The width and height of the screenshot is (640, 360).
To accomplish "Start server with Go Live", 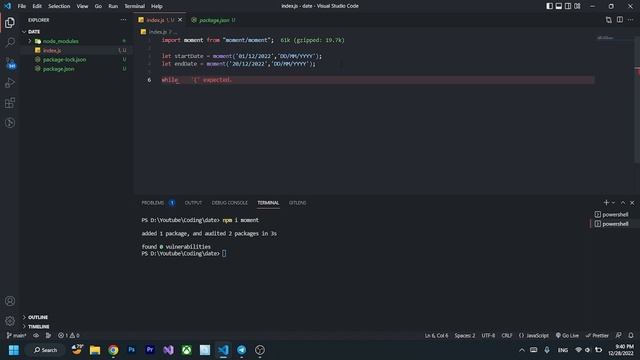I will 567,336.
